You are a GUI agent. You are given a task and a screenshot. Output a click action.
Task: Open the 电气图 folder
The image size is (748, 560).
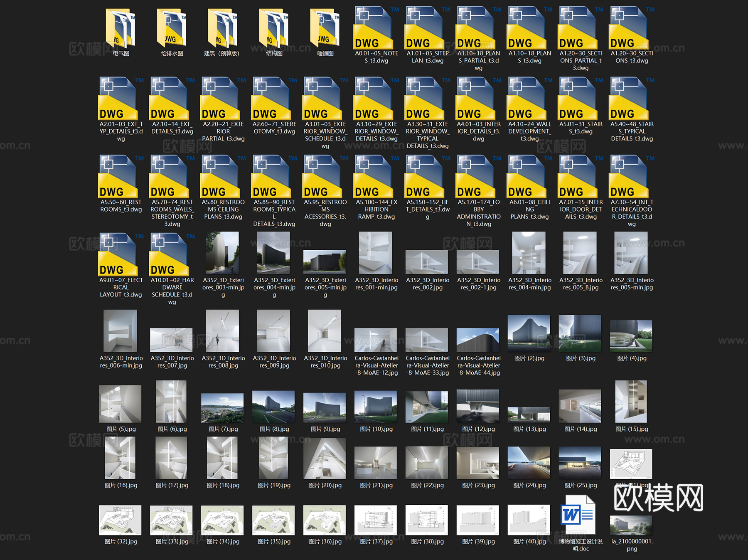coord(121,28)
